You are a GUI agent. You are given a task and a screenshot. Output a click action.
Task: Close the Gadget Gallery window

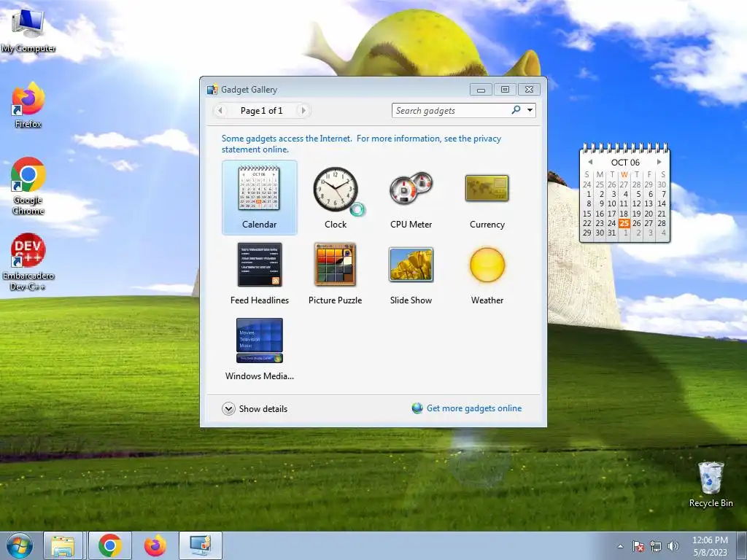[x=529, y=90]
